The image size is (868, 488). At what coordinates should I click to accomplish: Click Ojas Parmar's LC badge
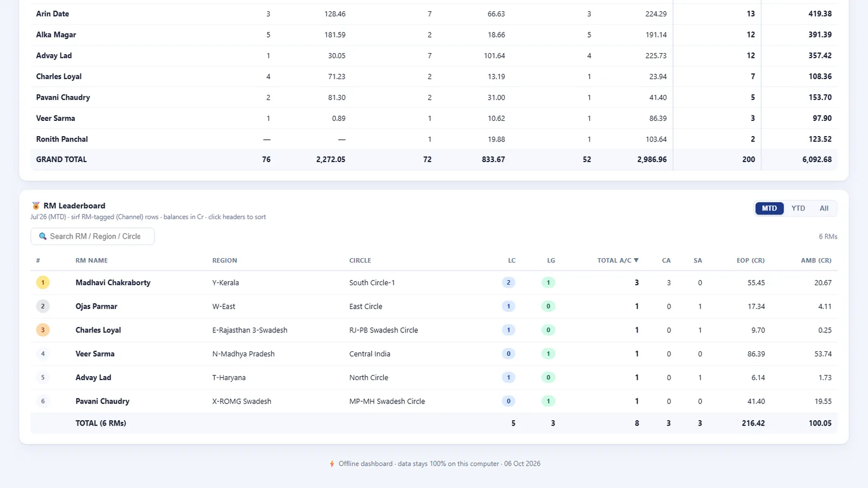click(x=508, y=306)
